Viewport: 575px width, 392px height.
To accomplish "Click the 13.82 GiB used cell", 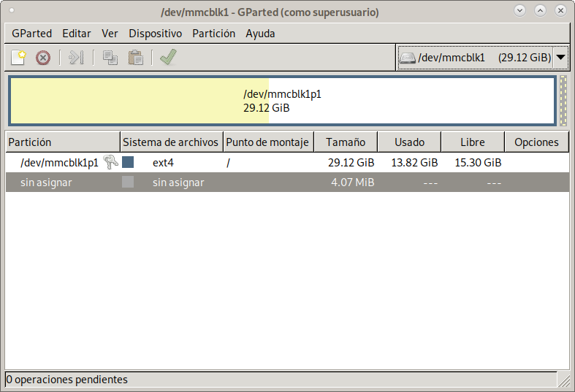I will (x=414, y=162).
